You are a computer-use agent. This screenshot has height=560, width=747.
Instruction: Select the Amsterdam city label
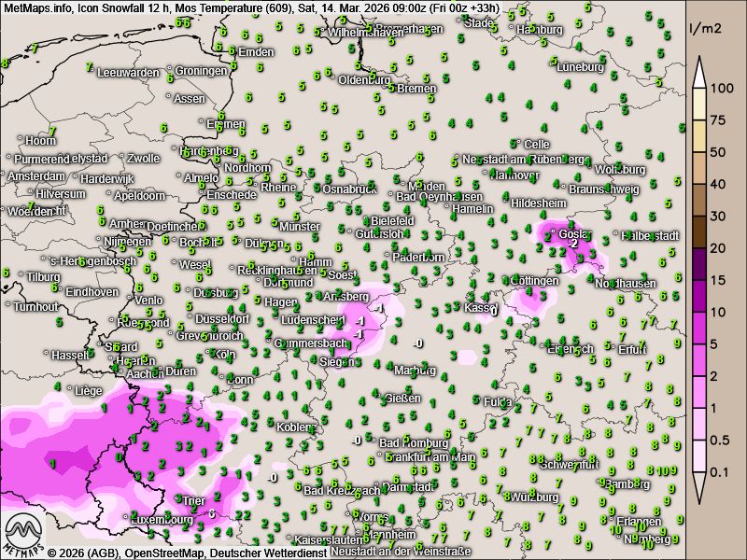[37, 176]
